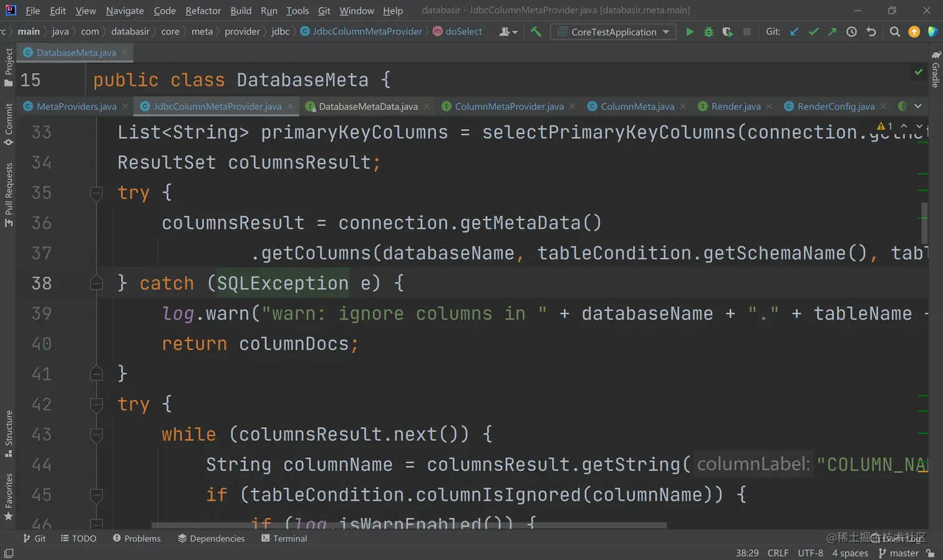This screenshot has height=560, width=943.
Task: Open the Dependencies tool window button
Action: [211, 538]
